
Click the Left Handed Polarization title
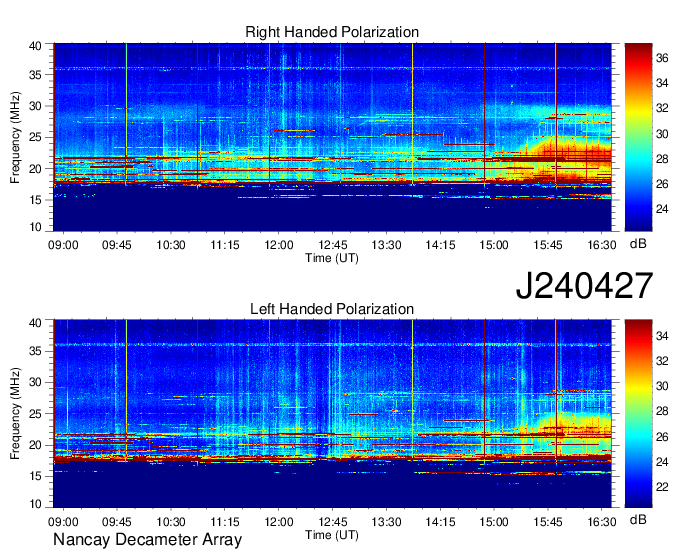click(x=332, y=309)
